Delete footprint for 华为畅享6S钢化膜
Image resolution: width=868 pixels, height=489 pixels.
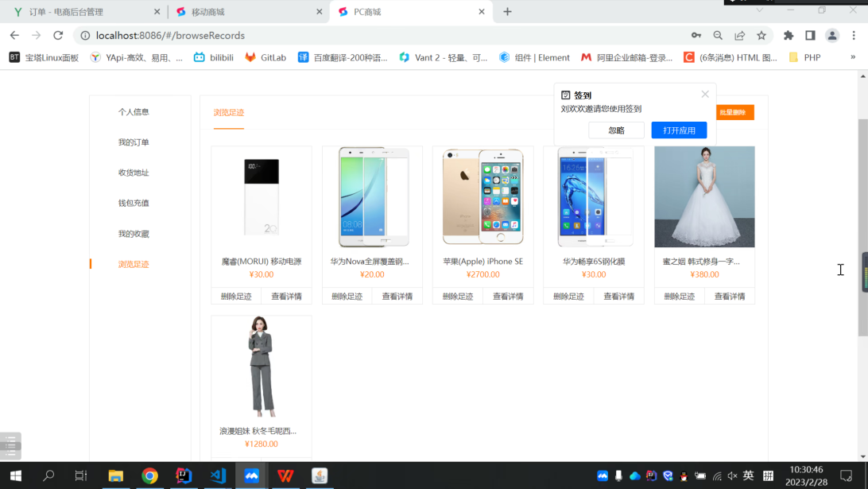[568, 297]
